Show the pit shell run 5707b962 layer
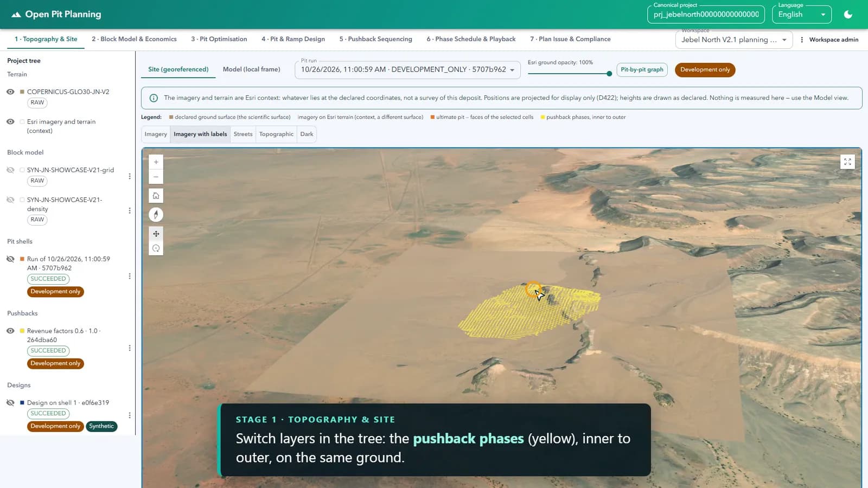The image size is (868, 488). click(10, 259)
